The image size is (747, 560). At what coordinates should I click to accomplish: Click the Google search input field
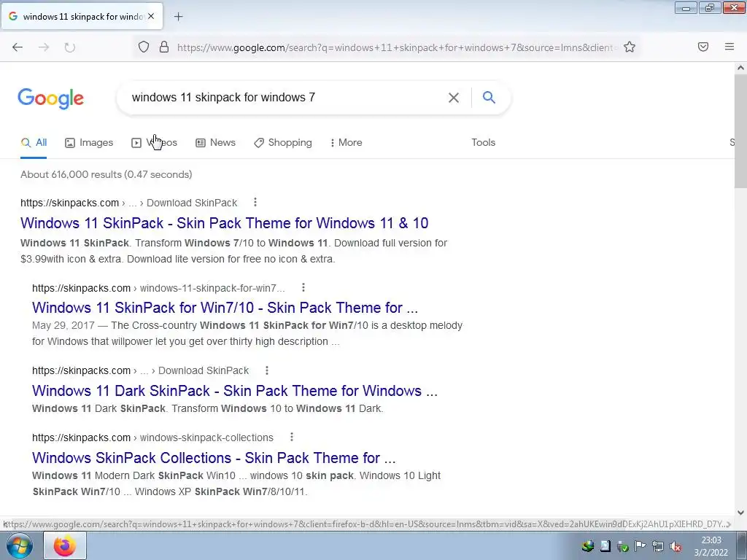coord(286,98)
